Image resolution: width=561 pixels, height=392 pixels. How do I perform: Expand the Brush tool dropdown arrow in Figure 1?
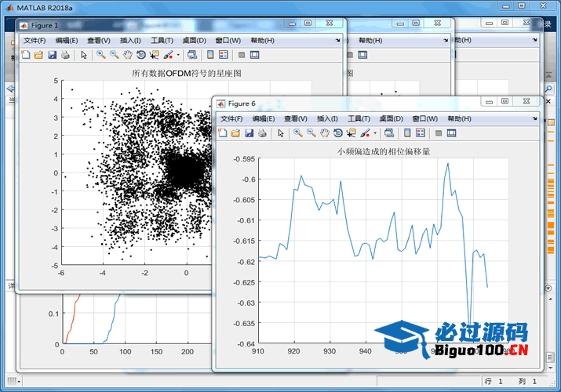tap(178, 55)
